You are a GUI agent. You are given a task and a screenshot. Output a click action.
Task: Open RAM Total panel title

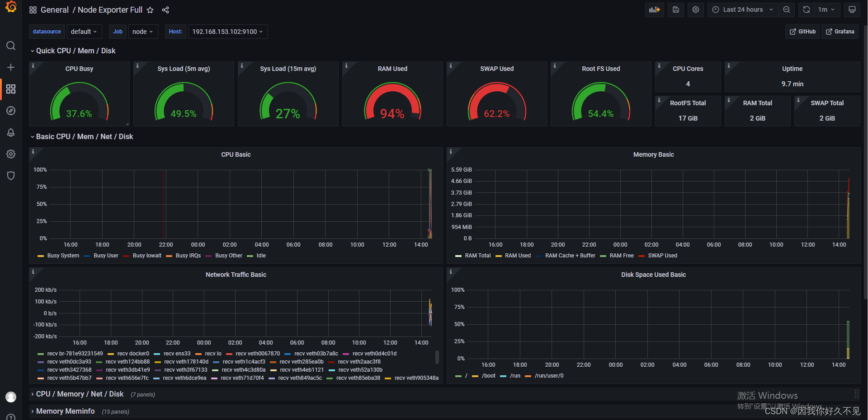[757, 103]
